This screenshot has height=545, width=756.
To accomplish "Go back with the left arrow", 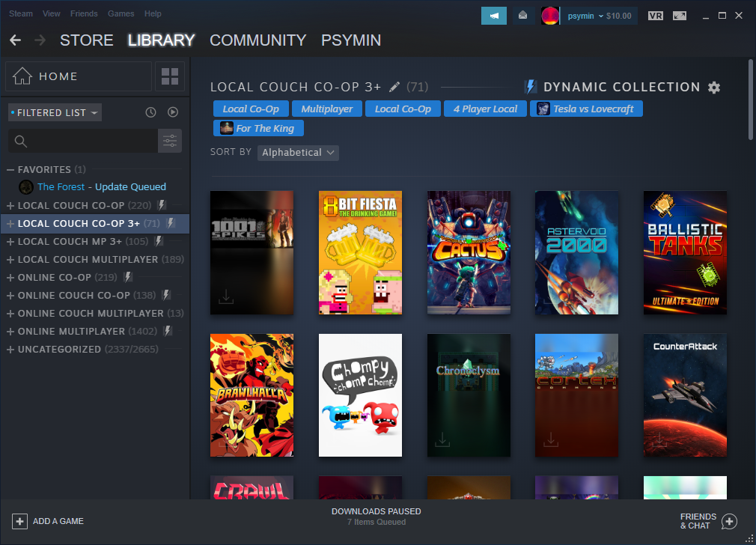I will point(16,40).
